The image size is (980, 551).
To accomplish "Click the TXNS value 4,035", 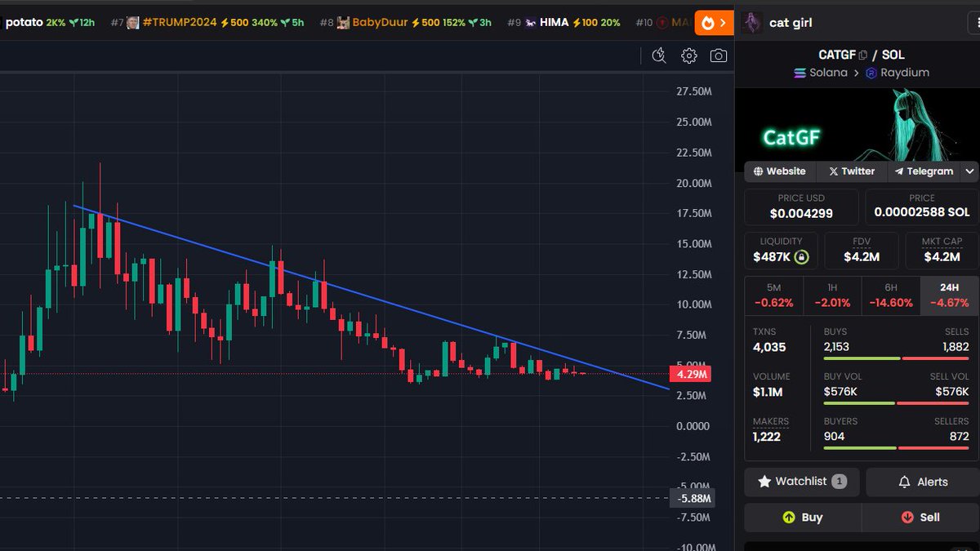I will pos(769,347).
